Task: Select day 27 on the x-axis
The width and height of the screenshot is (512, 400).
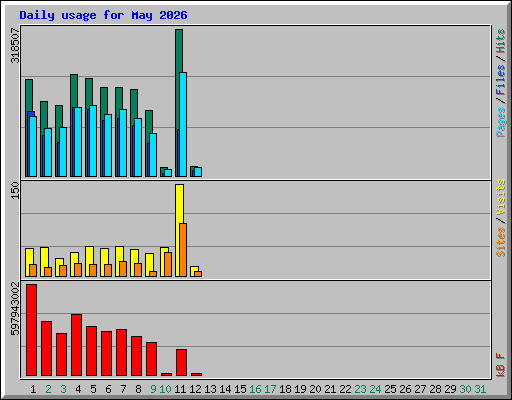Action: click(x=420, y=389)
